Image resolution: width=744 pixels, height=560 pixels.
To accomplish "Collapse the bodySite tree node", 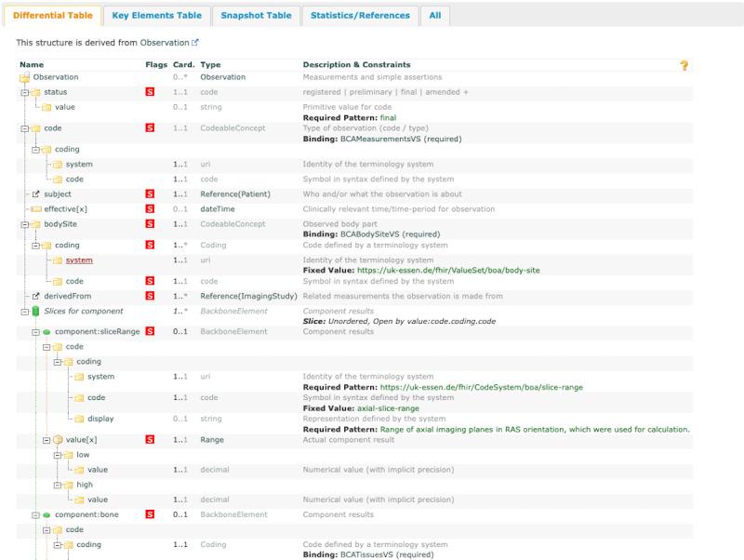I will pos(25,224).
